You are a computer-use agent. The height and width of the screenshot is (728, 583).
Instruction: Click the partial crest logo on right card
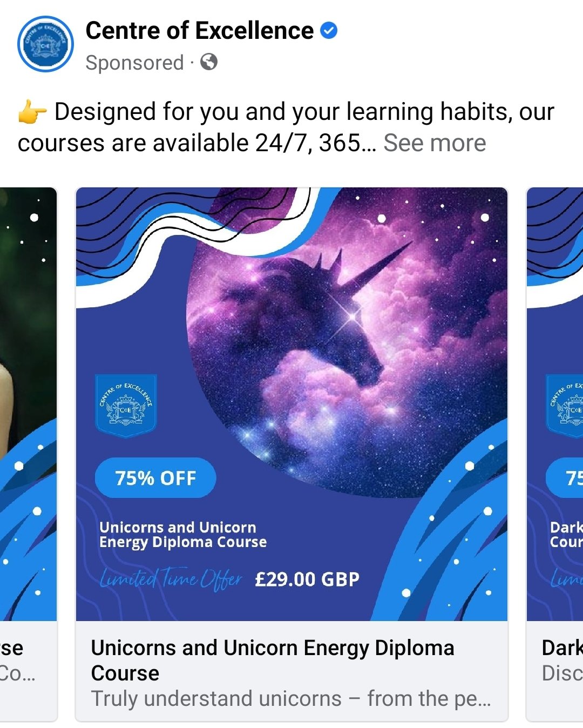tap(565, 405)
